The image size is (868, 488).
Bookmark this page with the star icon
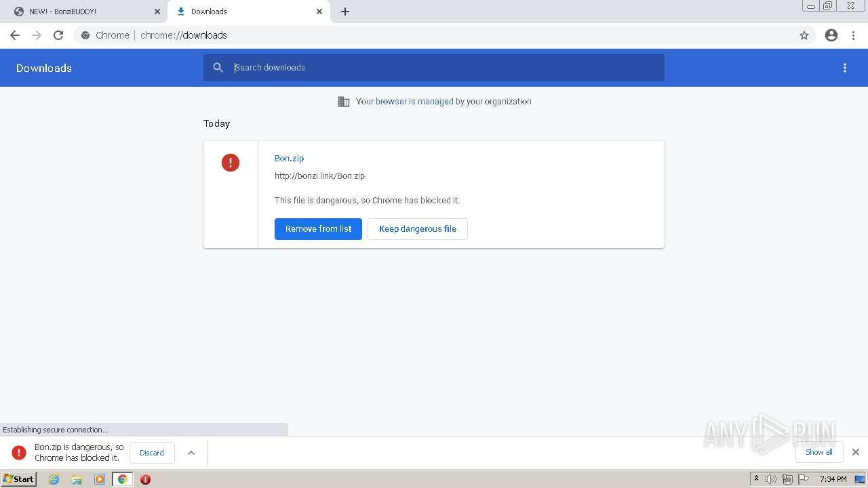pyautogui.click(x=804, y=35)
